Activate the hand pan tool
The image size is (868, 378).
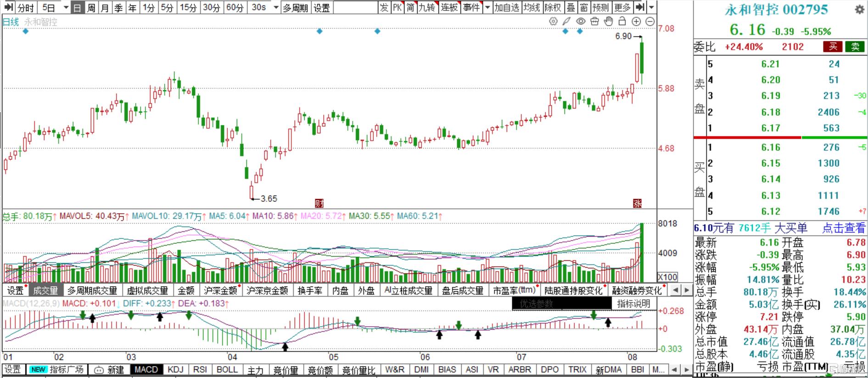[608, 22]
